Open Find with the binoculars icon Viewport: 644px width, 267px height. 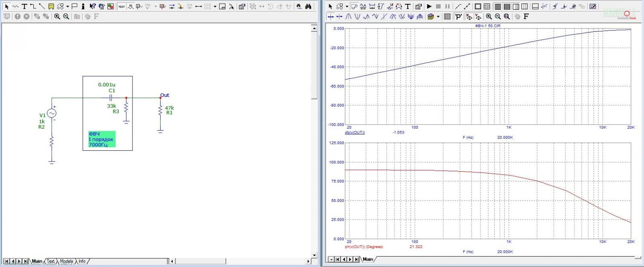pyautogui.click(x=308, y=6)
